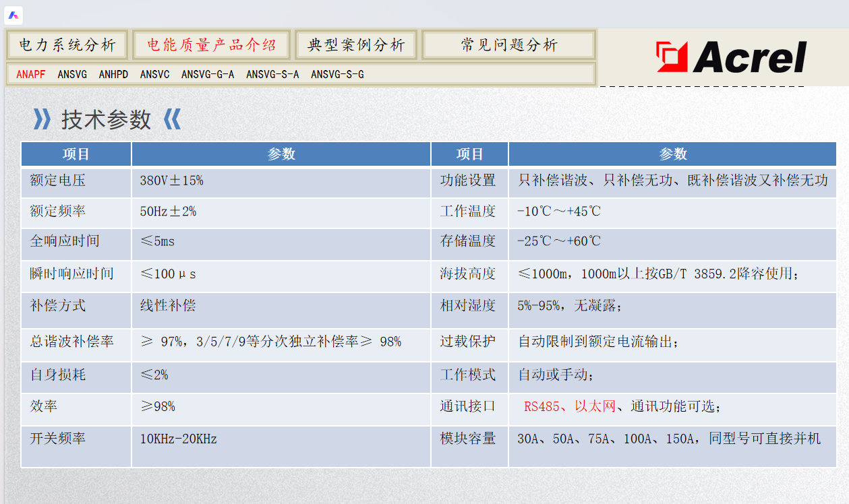The height and width of the screenshot is (504, 849).
Task: Open the ANHPD product page
Action: coord(113,74)
